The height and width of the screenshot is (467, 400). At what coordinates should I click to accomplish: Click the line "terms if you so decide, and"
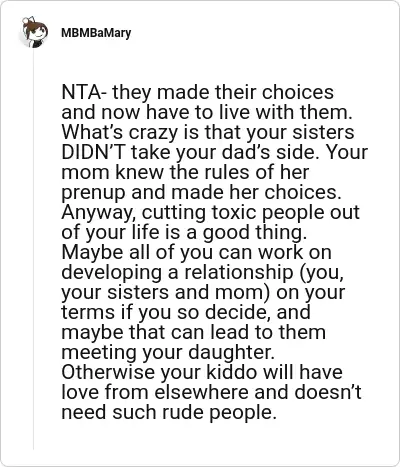[186, 312]
